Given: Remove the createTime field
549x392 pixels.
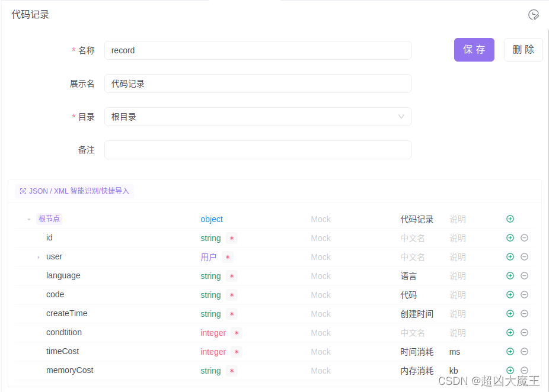Looking at the screenshot, I should pyautogui.click(x=524, y=313).
